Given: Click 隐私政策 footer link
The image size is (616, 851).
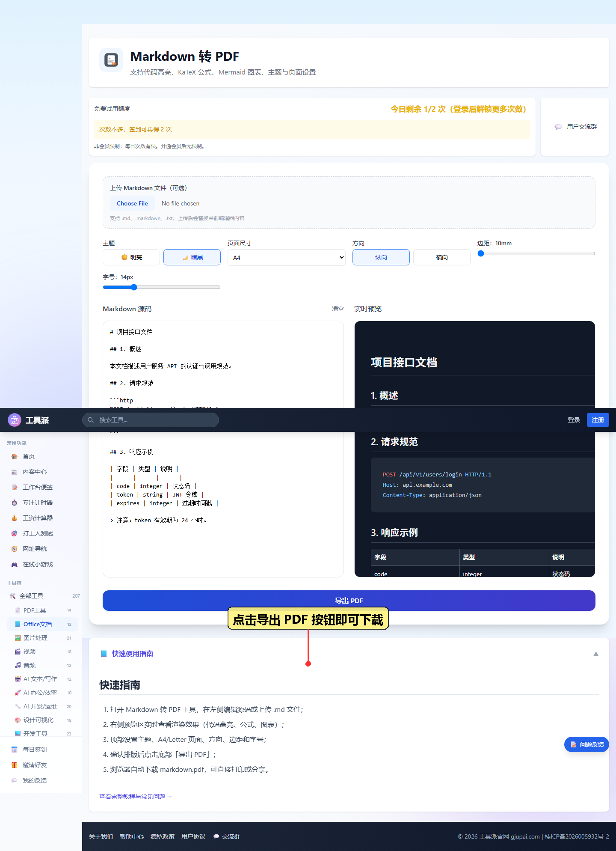Looking at the screenshot, I should click(x=163, y=836).
